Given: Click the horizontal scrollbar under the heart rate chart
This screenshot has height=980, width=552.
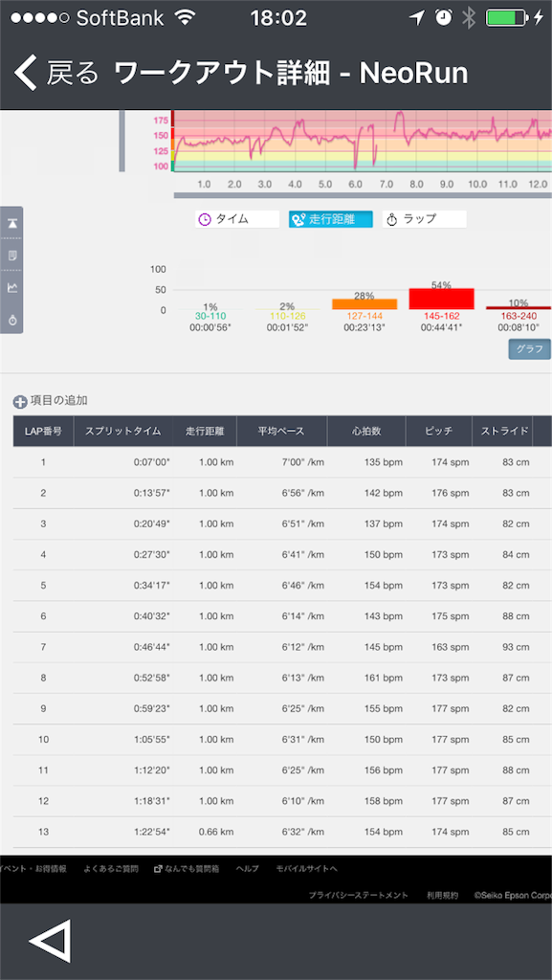Looking at the screenshot, I should [x=363, y=195].
